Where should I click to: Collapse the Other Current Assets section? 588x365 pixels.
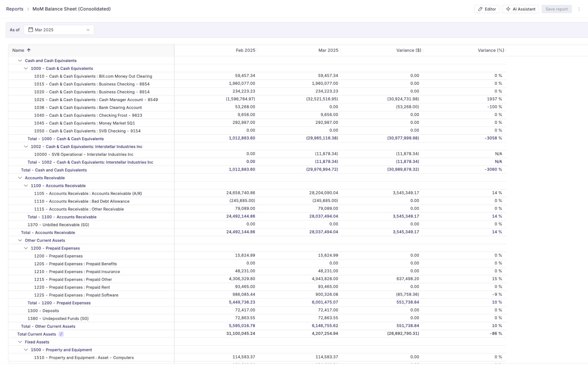[x=20, y=241]
